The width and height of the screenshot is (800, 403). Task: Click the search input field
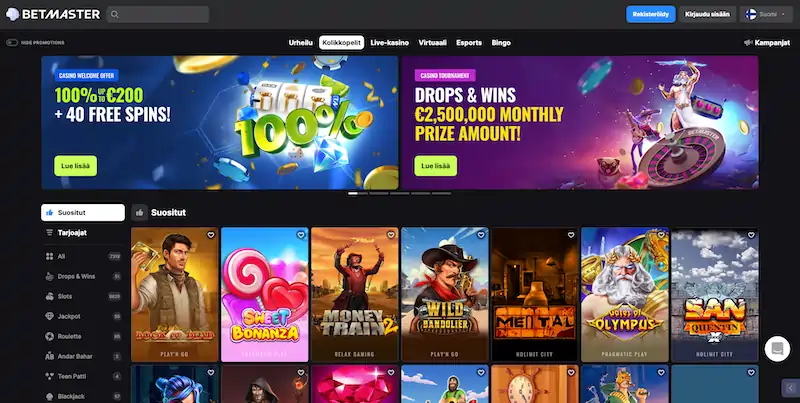(158, 14)
